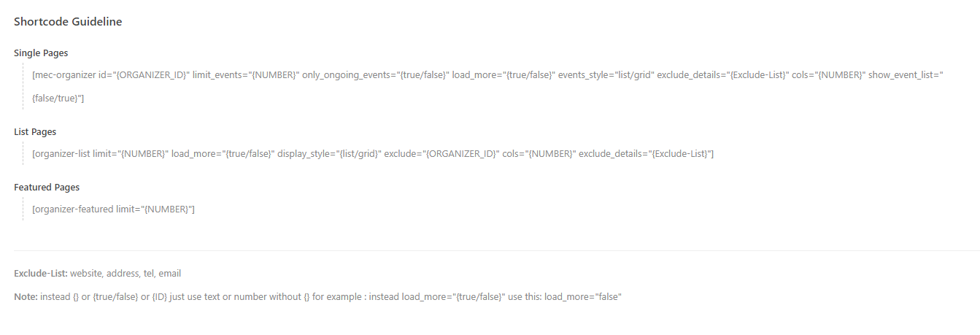This screenshot has height=335, width=980.
Task: Click the List Pages heading
Action: pyautogui.click(x=35, y=132)
